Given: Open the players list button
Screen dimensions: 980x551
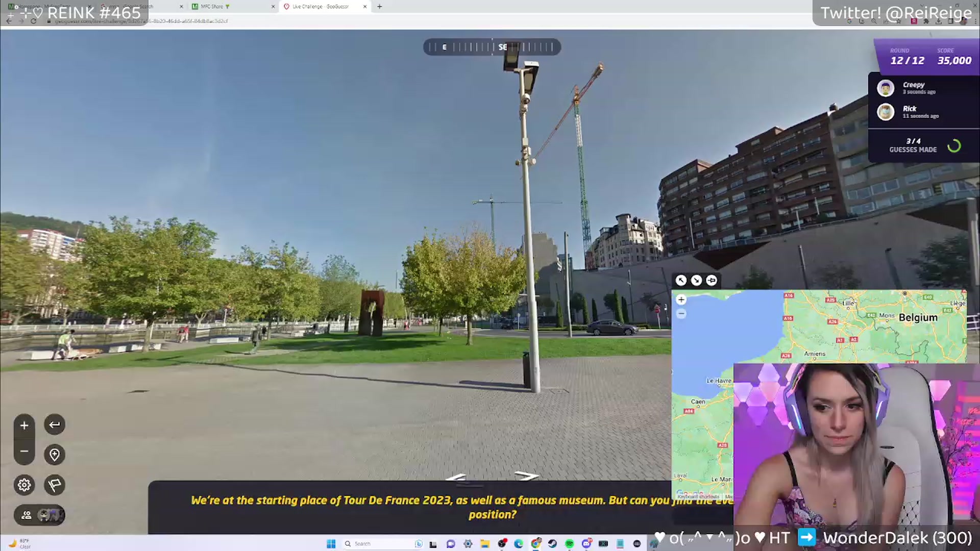Looking at the screenshot, I should [39, 515].
